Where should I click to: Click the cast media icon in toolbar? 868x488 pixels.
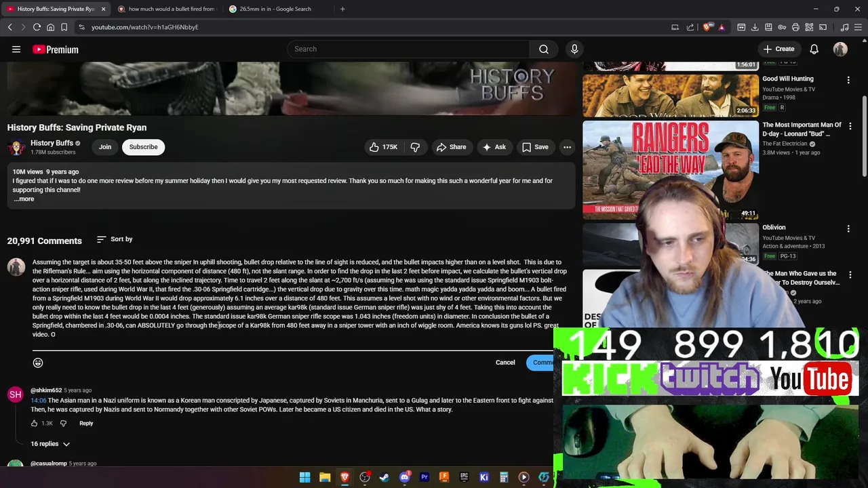click(823, 27)
